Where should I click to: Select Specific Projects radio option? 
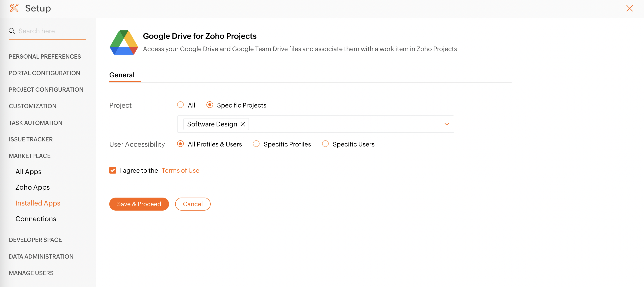point(210,105)
